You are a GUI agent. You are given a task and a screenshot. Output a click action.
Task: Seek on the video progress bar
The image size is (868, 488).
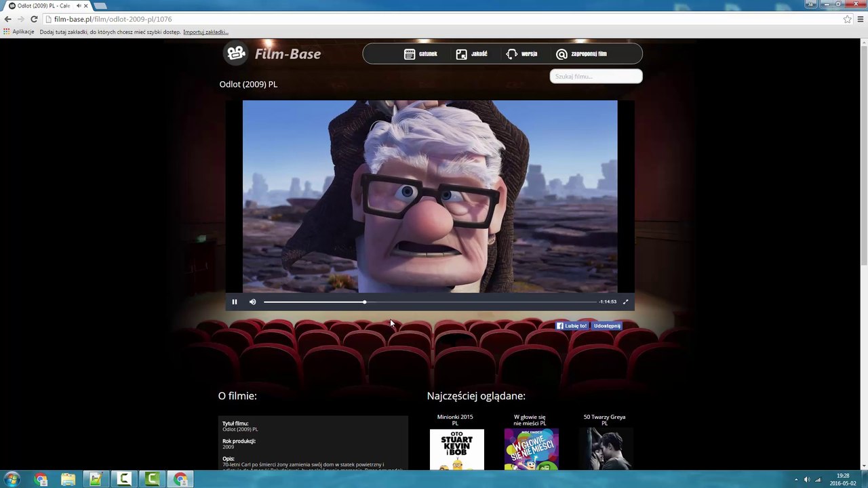pyautogui.click(x=429, y=302)
